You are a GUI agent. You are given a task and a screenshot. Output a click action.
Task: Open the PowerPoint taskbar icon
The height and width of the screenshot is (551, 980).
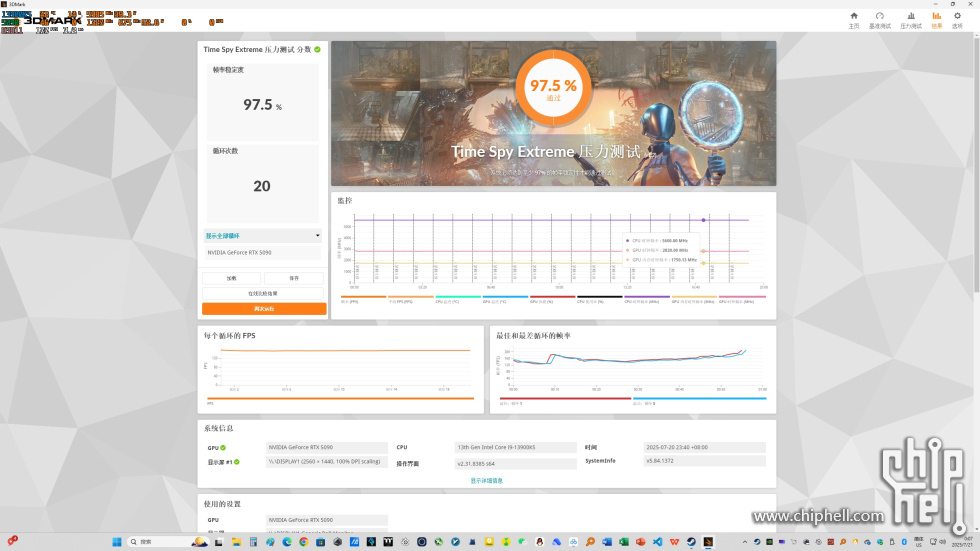641,542
